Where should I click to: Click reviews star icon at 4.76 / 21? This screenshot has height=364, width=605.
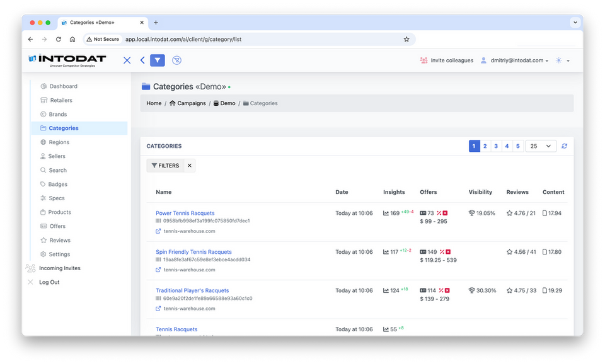(509, 213)
